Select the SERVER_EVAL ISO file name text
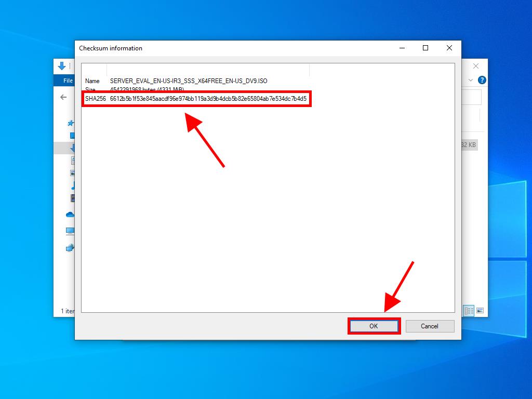 click(x=189, y=81)
